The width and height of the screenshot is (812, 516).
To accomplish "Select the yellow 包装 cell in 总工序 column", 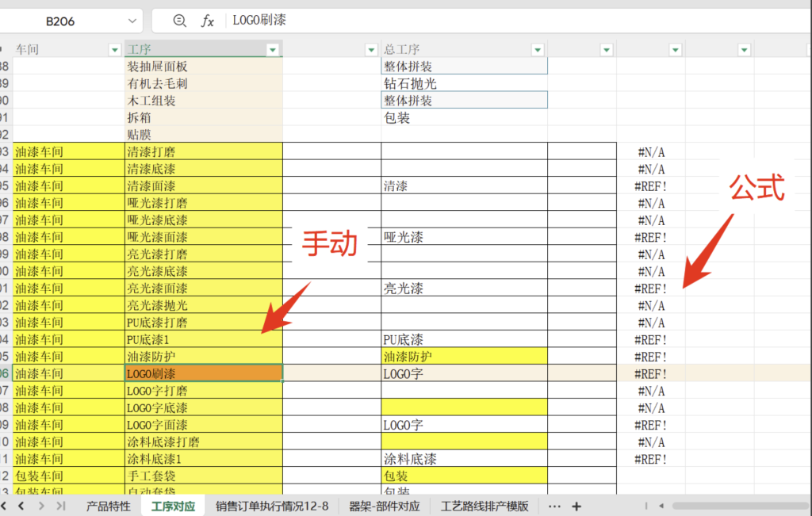I will (x=464, y=476).
